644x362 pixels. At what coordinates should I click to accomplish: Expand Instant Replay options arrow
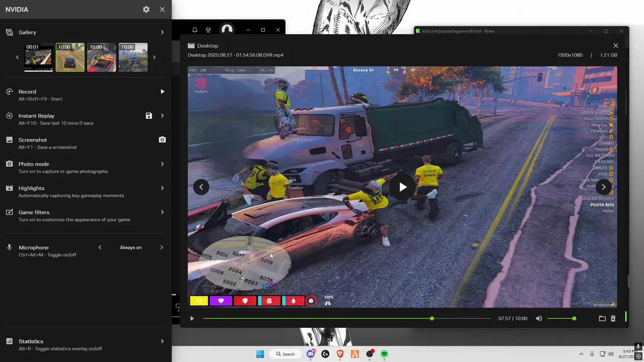coord(162,116)
